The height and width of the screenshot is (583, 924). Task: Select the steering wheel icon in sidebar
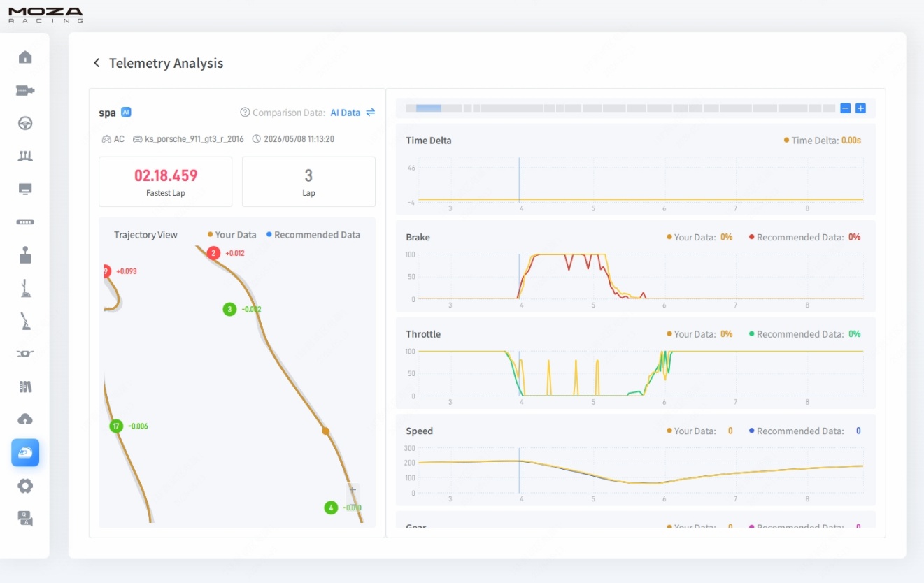point(25,123)
